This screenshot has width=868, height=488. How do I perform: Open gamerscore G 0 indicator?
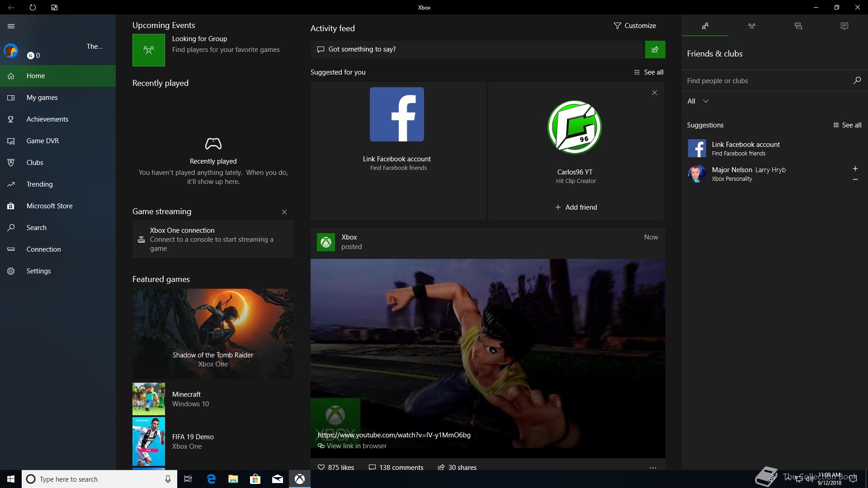coord(33,56)
